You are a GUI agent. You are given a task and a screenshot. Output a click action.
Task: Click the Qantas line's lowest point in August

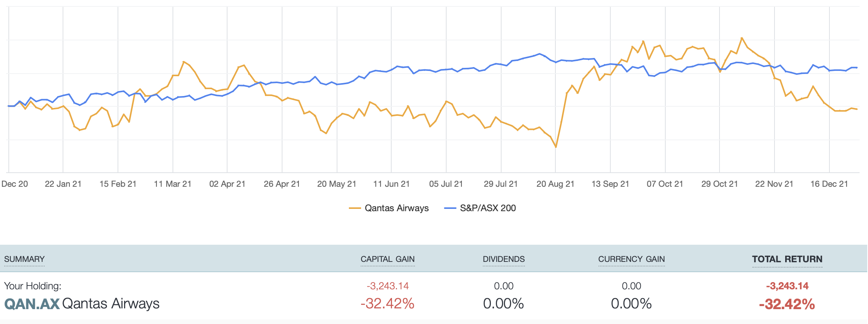tap(556, 147)
